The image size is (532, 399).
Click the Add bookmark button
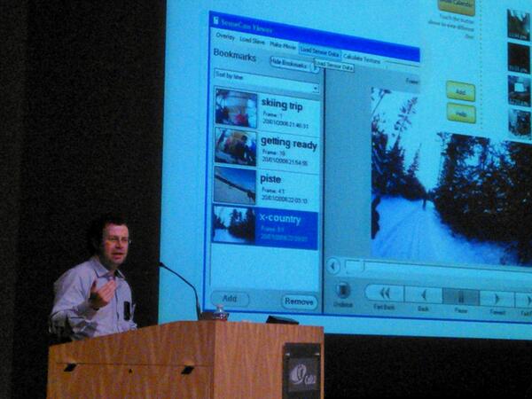pos(230,299)
